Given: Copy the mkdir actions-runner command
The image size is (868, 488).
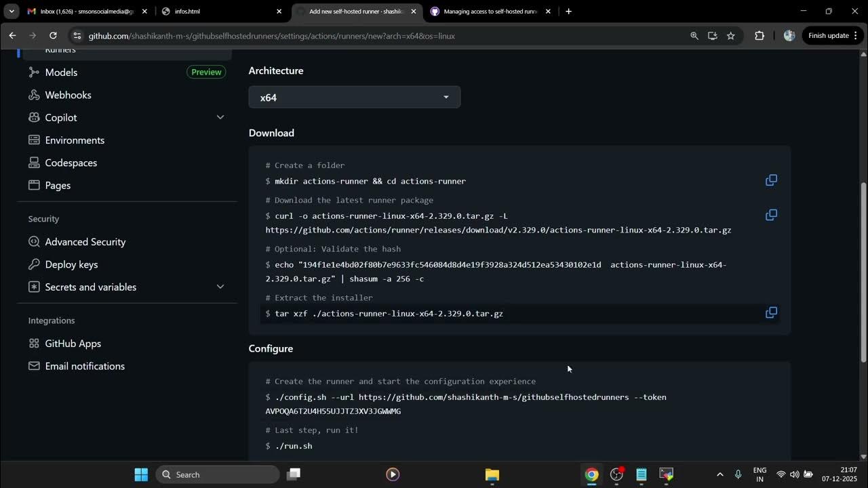Looking at the screenshot, I should (771, 180).
